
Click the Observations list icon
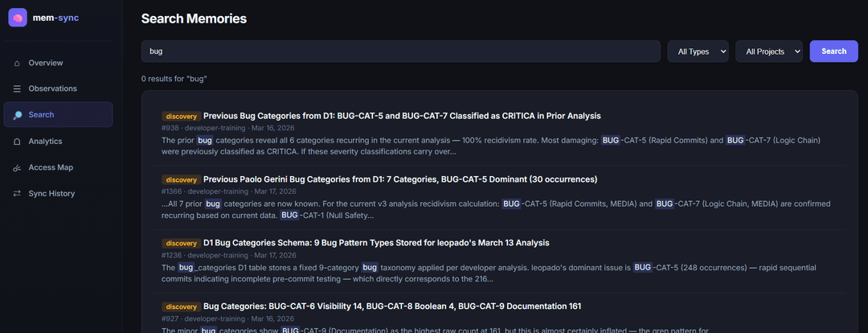(17, 88)
